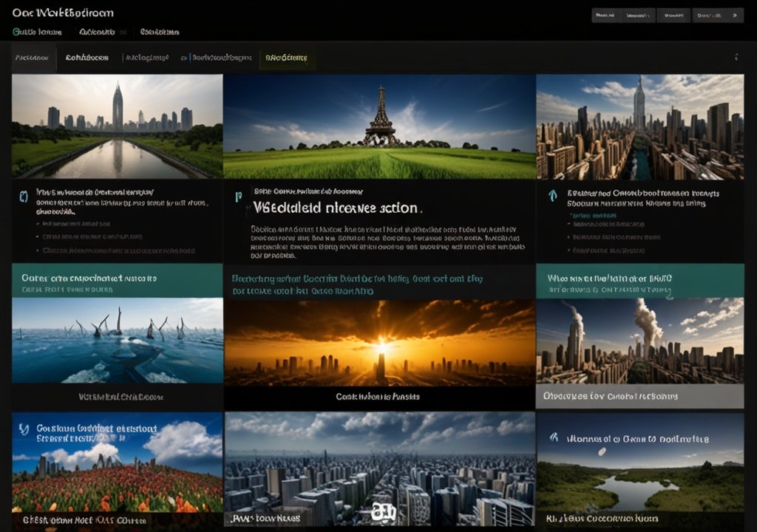This screenshot has width=757, height=532.
Task: Open the golden sunset over city photo
Action: click(379, 343)
